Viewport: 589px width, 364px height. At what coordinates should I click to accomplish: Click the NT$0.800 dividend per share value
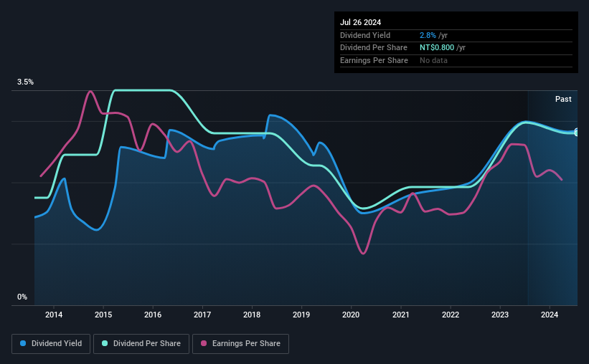[x=437, y=48]
